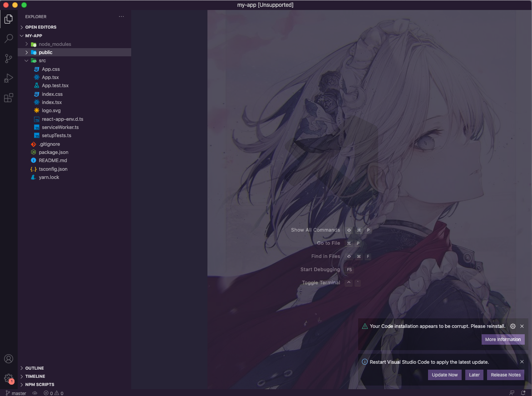
Task: Open logo.svg file
Action: 74,111
